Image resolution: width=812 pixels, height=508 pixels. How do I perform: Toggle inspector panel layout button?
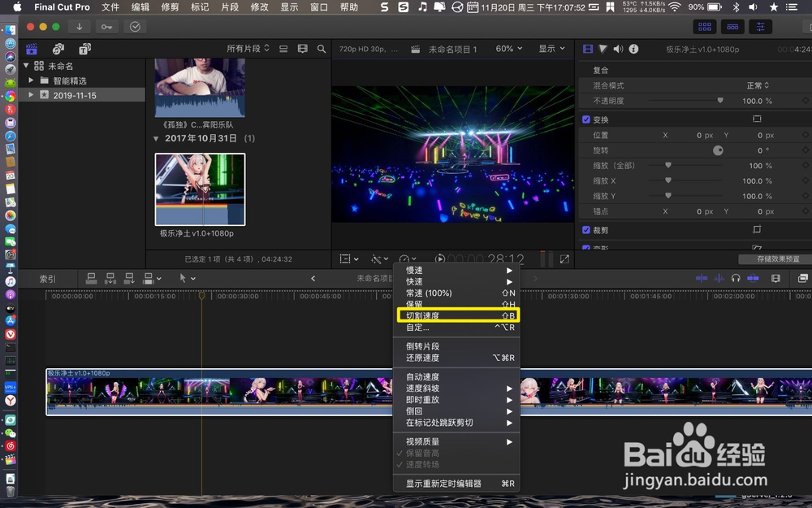[760, 27]
